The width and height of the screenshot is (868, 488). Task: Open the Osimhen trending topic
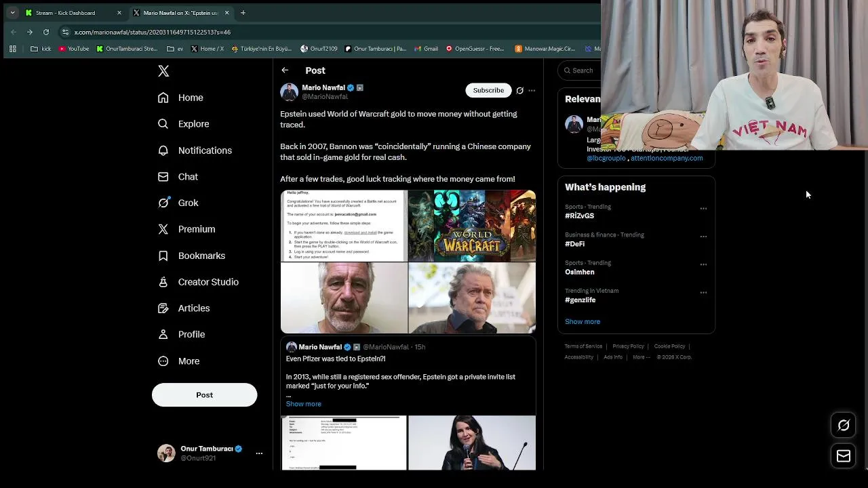(x=580, y=272)
